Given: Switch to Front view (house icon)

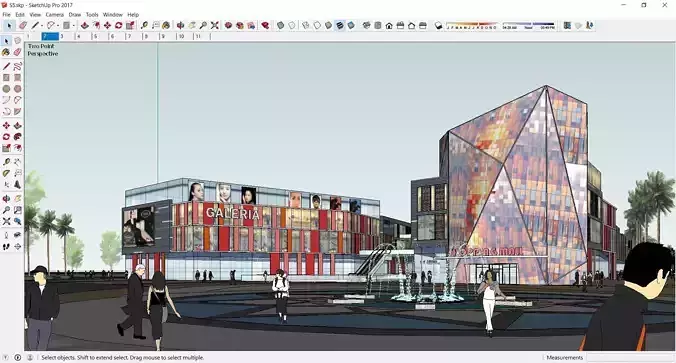Looking at the screenshot, I should click(389, 25).
